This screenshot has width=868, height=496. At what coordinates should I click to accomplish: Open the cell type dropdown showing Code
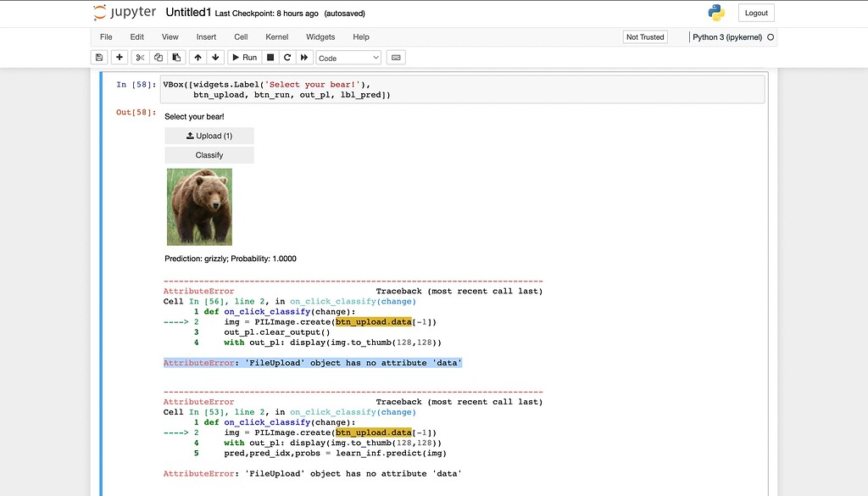click(x=346, y=57)
